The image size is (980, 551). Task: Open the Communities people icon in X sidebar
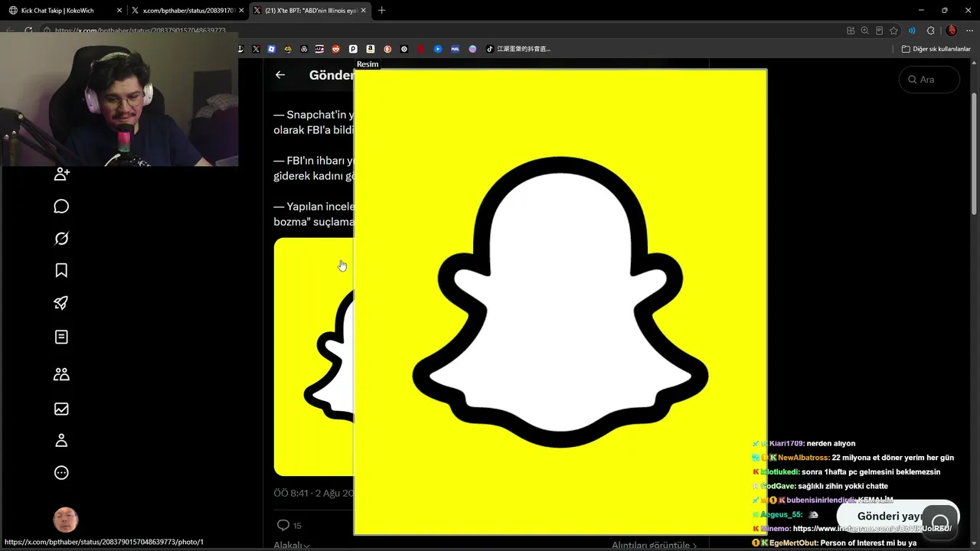(62, 374)
